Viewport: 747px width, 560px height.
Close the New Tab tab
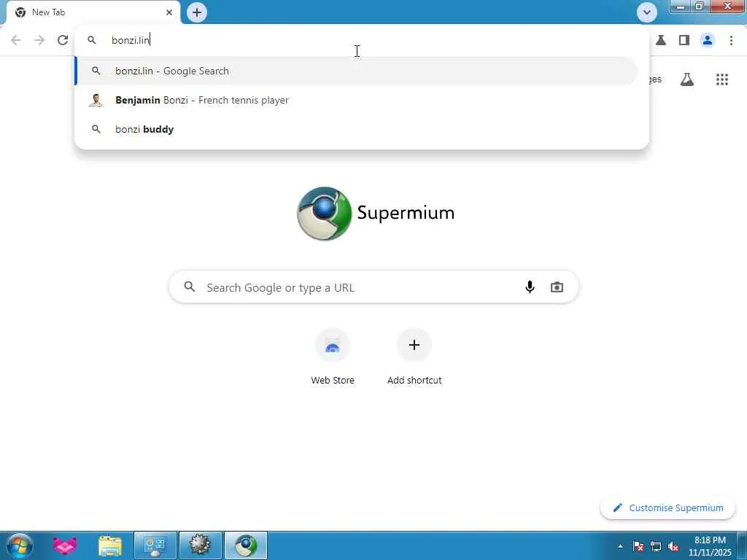tap(169, 12)
